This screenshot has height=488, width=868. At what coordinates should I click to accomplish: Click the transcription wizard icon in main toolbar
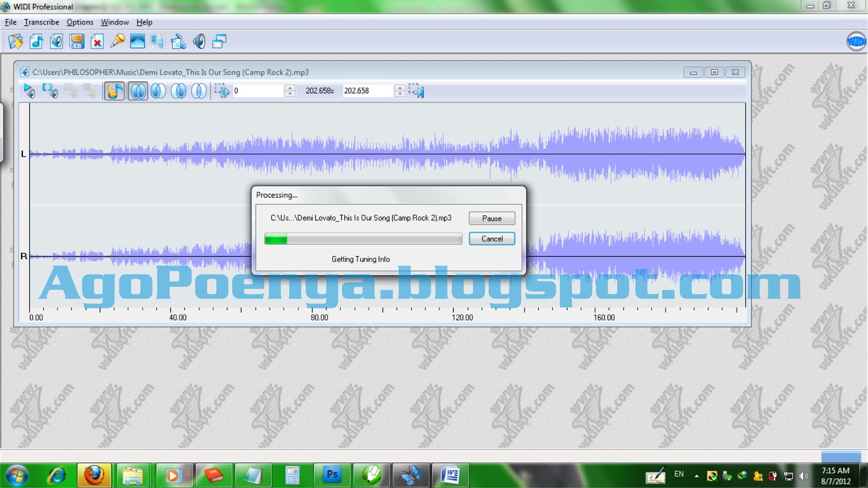tap(16, 42)
